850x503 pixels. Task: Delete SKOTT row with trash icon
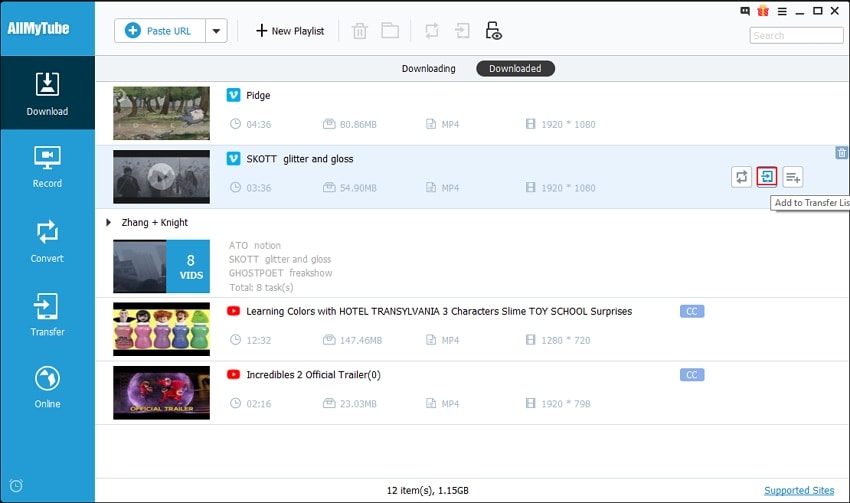(841, 153)
